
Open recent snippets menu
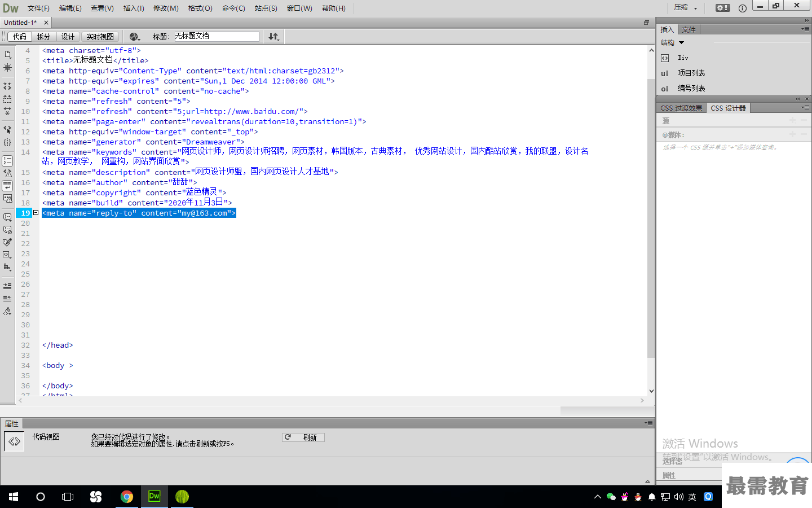tap(7, 255)
